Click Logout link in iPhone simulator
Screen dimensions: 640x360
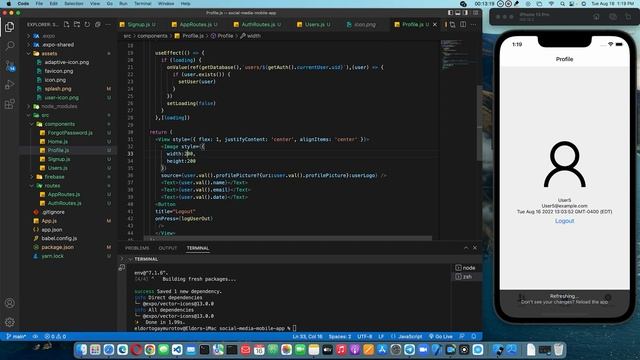pos(564,221)
